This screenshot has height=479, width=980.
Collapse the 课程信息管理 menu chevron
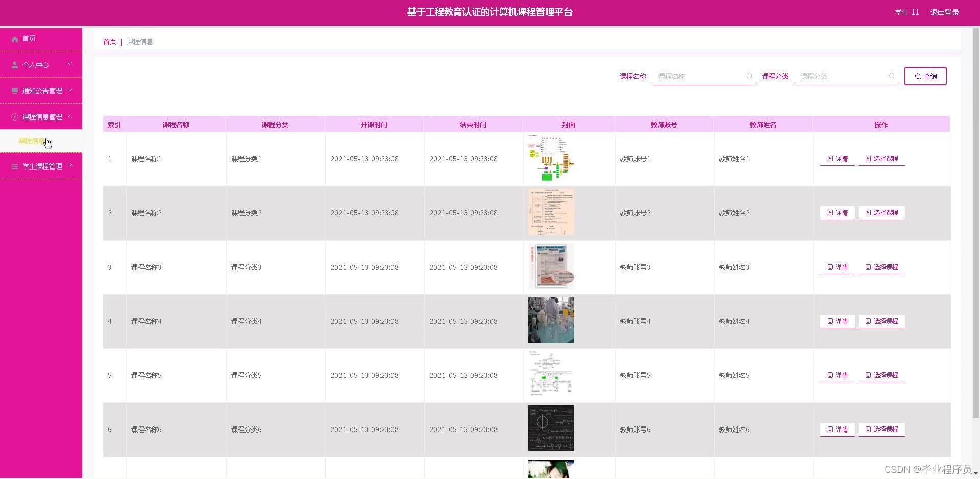70,116
